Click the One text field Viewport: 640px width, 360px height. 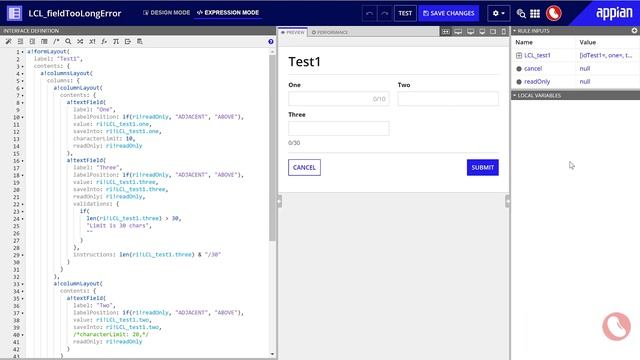point(338,99)
